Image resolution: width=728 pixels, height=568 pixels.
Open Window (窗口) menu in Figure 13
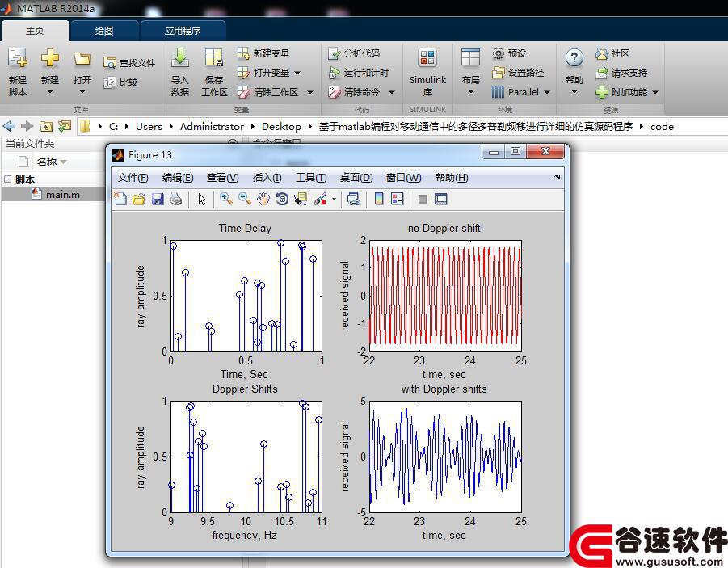[403, 178]
